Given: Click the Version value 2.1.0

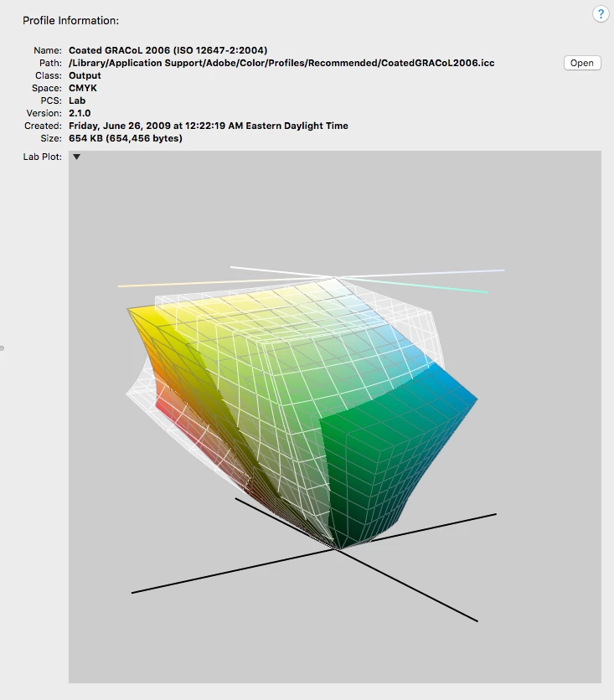Looking at the screenshot, I should [80, 113].
